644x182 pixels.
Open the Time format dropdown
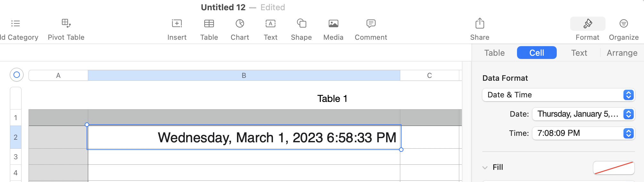click(583, 133)
